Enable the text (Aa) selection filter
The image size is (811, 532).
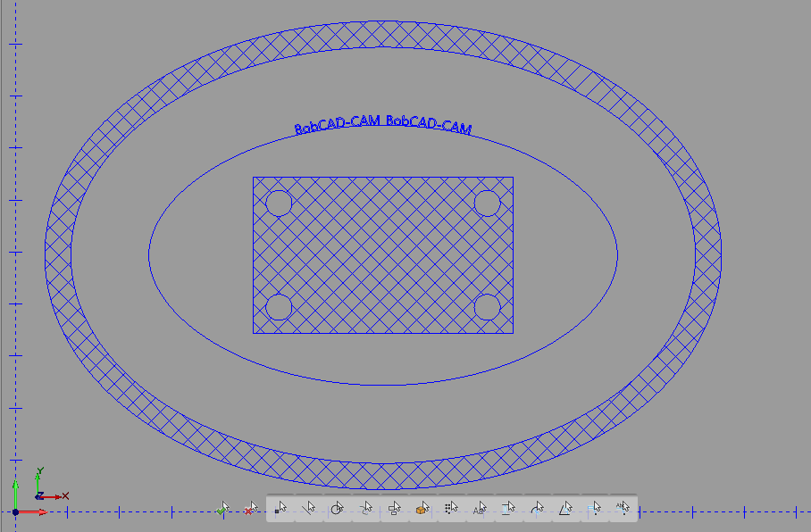coord(480,508)
